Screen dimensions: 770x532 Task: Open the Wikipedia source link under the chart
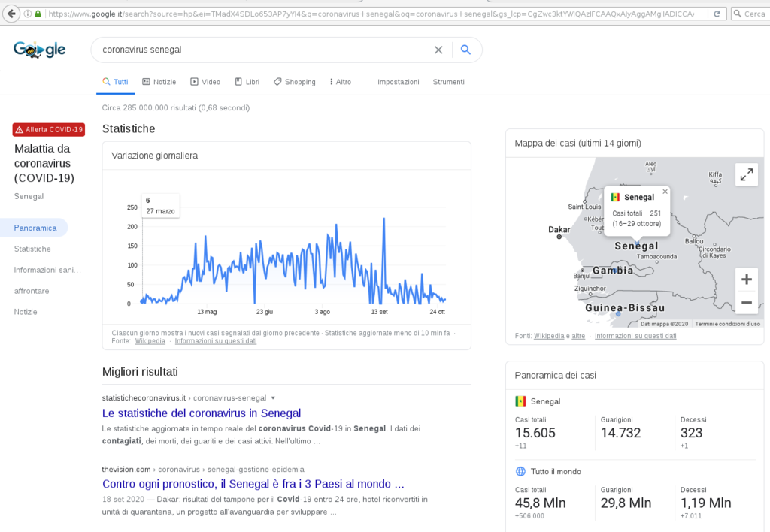tap(150, 341)
